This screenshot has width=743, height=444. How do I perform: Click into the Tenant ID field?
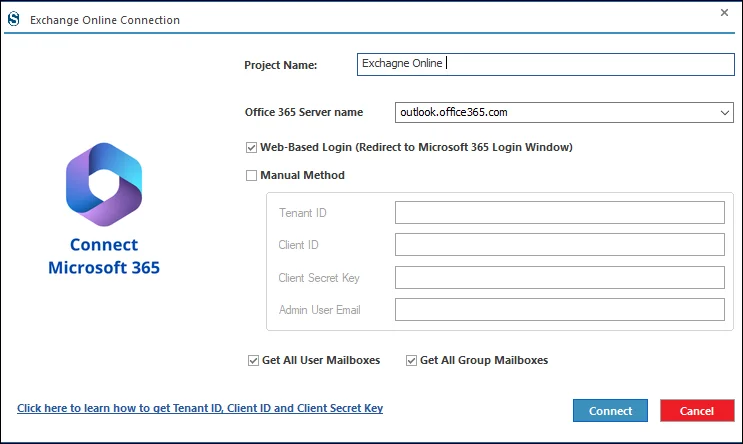(x=560, y=212)
